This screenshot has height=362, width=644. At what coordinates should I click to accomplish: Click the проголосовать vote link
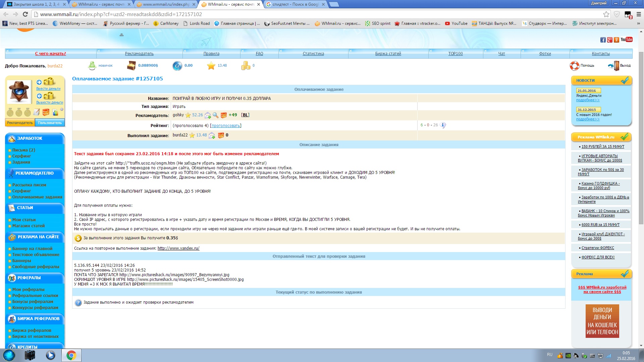[x=226, y=126]
